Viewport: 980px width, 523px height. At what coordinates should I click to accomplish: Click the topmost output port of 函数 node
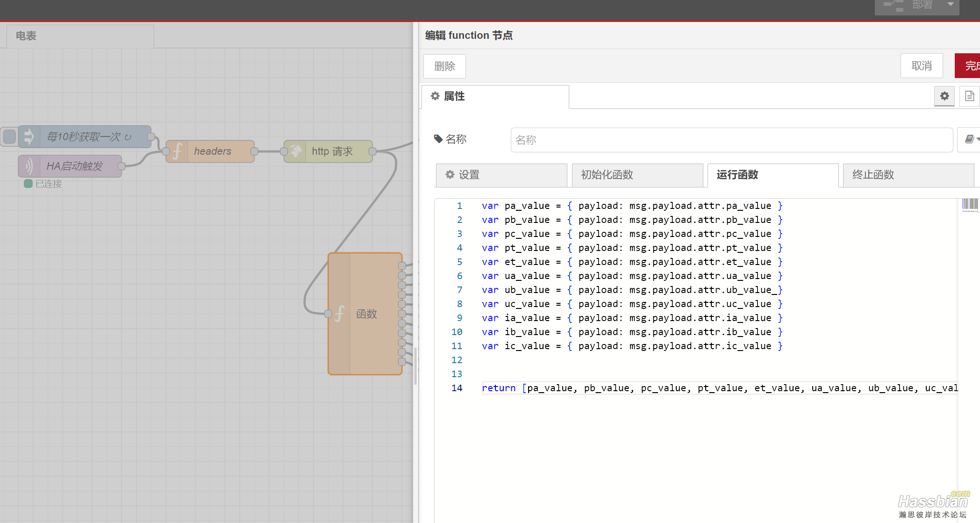402,266
